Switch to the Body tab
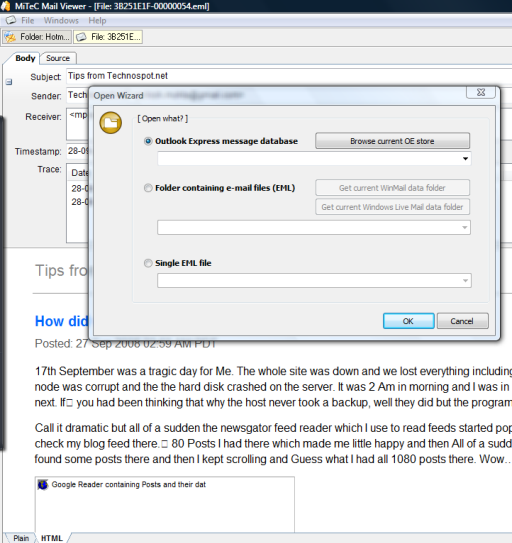This screenshot has height=543, width=512. point(25,58)
